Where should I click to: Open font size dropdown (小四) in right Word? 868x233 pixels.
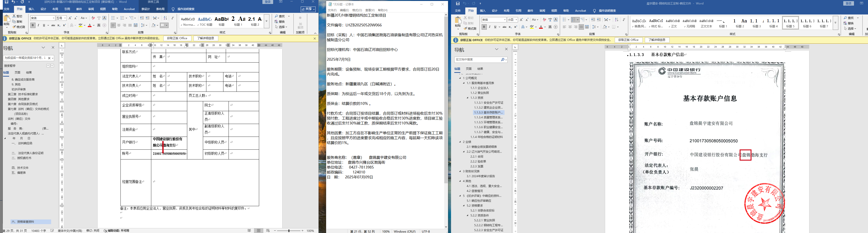[x=516, y=20]
